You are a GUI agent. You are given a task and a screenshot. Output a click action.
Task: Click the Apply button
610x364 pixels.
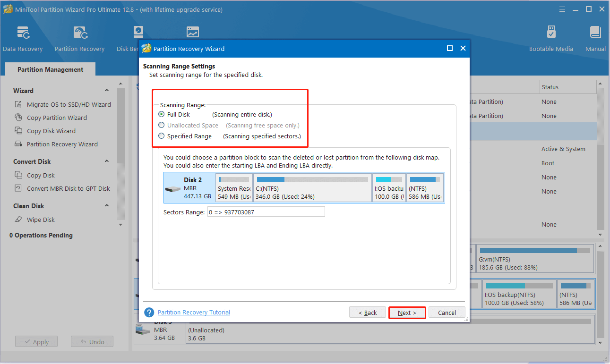click(36, 342)
